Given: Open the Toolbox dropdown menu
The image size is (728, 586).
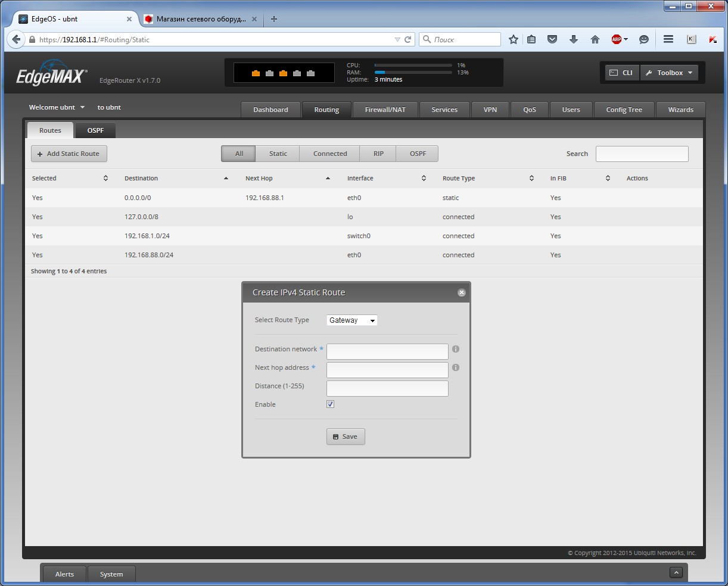Looking at the screenshot, I should pos(669,72).
